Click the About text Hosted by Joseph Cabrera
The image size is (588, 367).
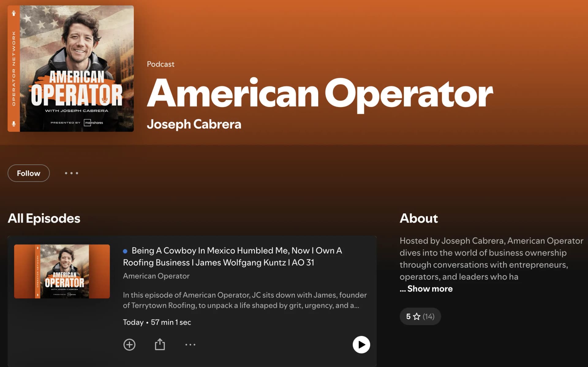(x=491, y=258)
